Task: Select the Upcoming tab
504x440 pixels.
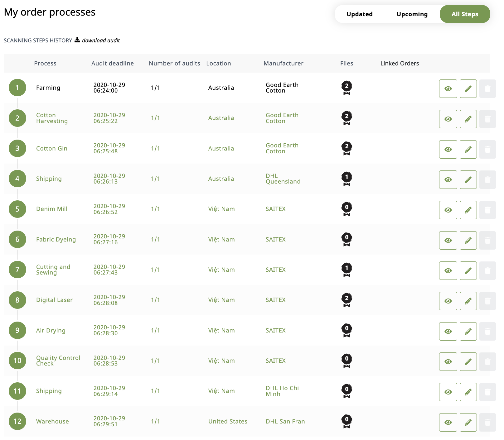Action: (x=412, y=14)
